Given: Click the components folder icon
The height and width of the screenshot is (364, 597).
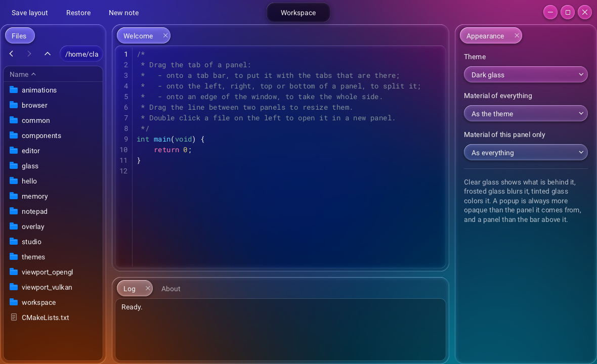Looking at the screenshot, I should tap(14, 135).
